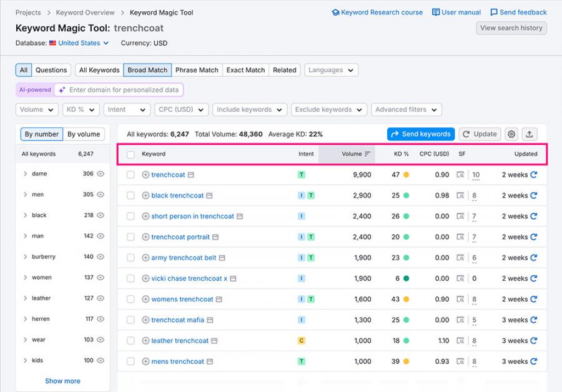
Task: Open SERP snapshot icon beside trenchcoat portrait
Action: pos(215,237)
